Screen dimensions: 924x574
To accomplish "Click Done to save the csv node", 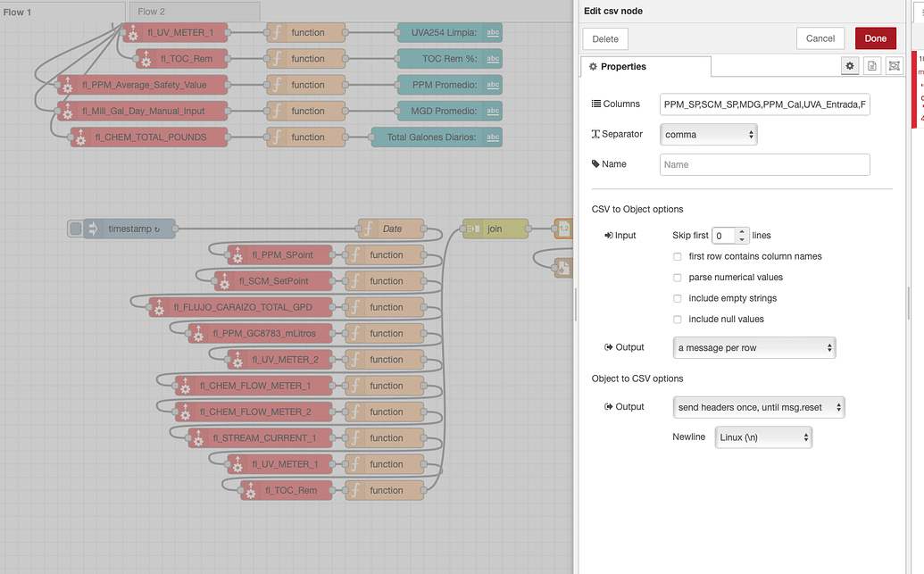I will (874, 38).
